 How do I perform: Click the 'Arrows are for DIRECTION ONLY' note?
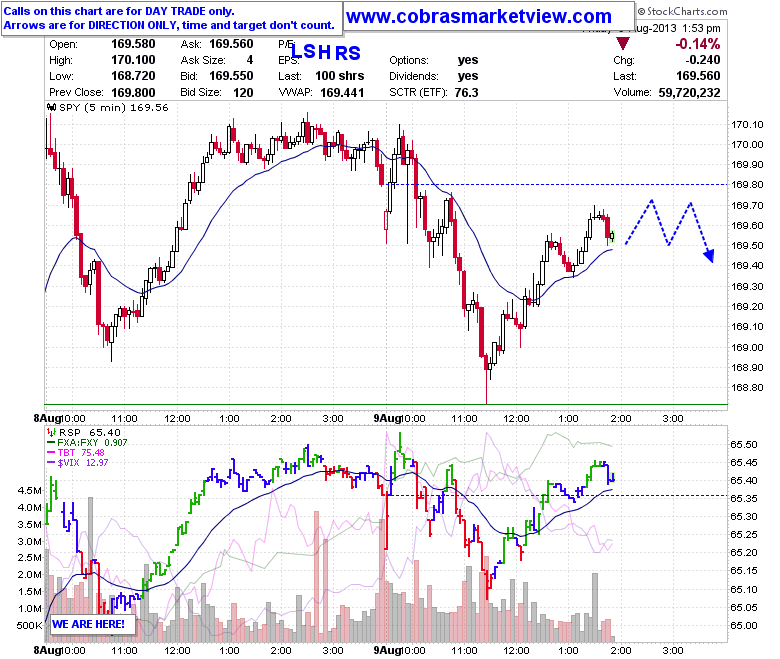169,25
